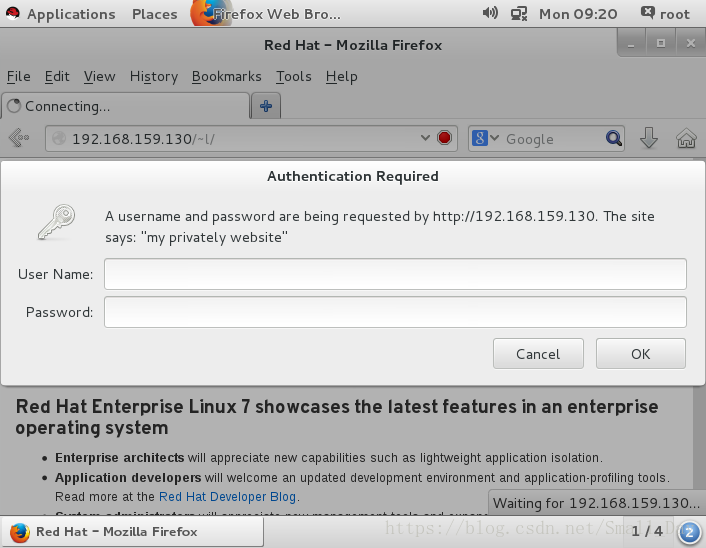
Task: Open the Bookmarks menu
Action: tap(226, 77)
